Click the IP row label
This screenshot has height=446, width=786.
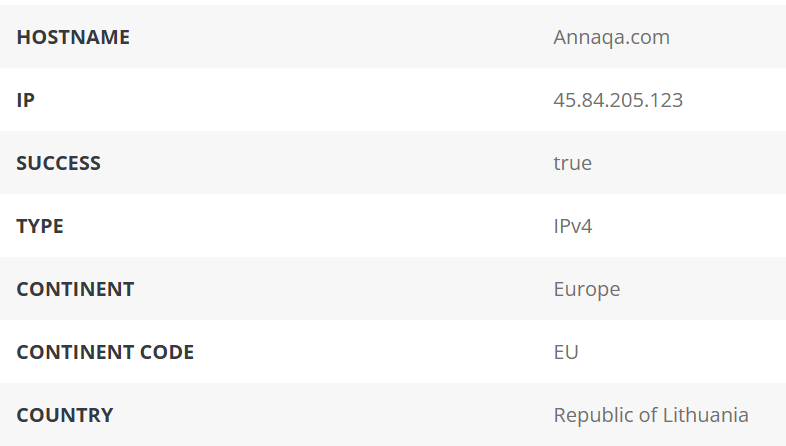point(26,100)
